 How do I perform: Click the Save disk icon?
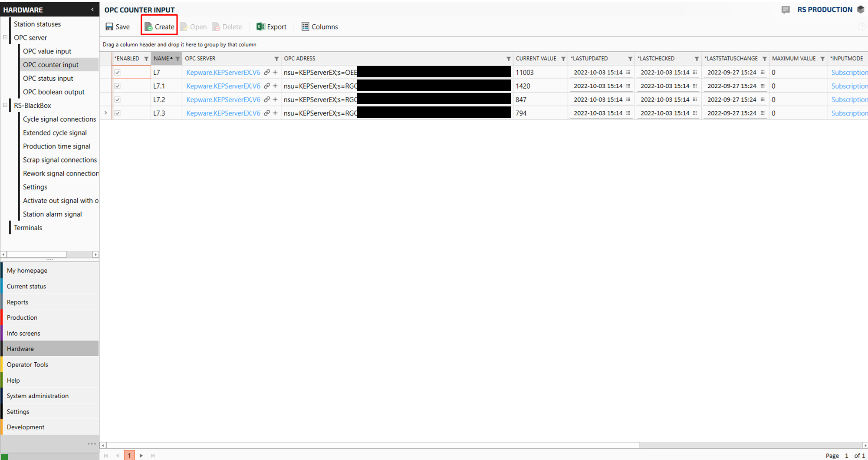coord(109,27)
